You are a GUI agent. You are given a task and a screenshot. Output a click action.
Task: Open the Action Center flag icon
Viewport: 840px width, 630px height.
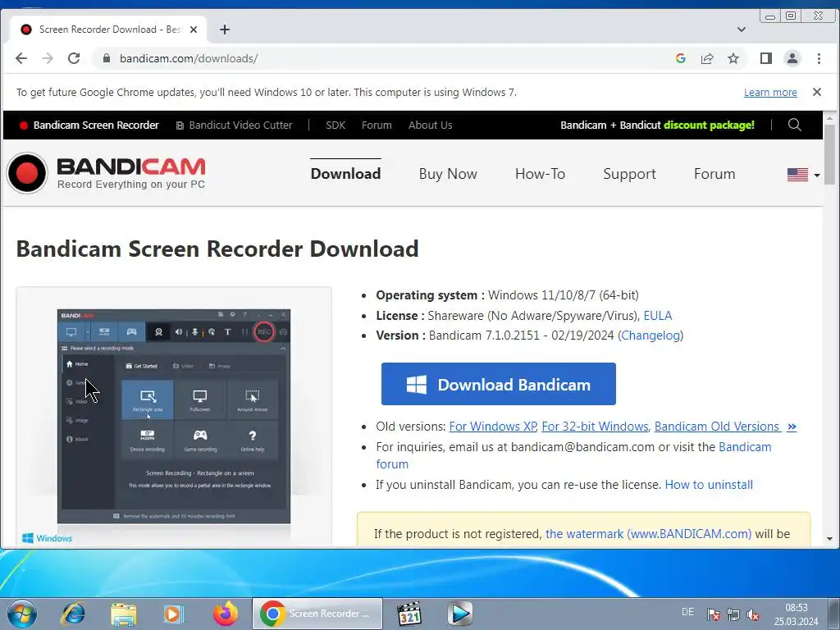pyautogui.click(x=713, y=614)
